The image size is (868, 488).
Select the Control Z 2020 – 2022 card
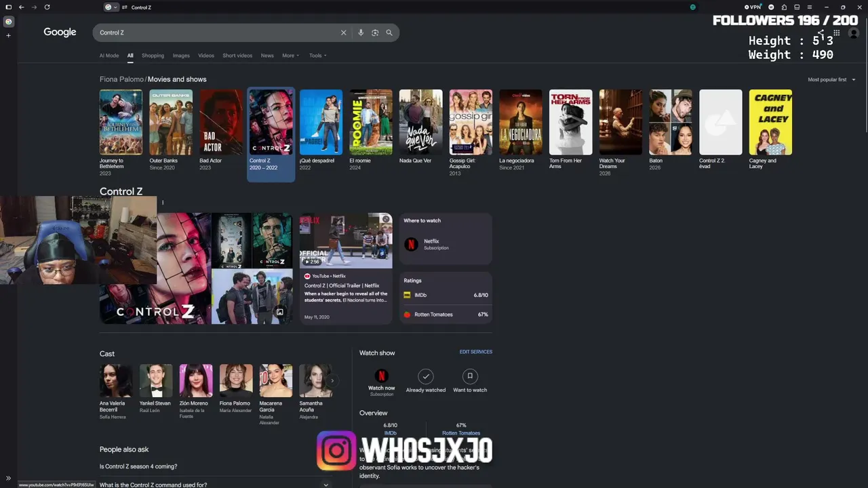271,134
